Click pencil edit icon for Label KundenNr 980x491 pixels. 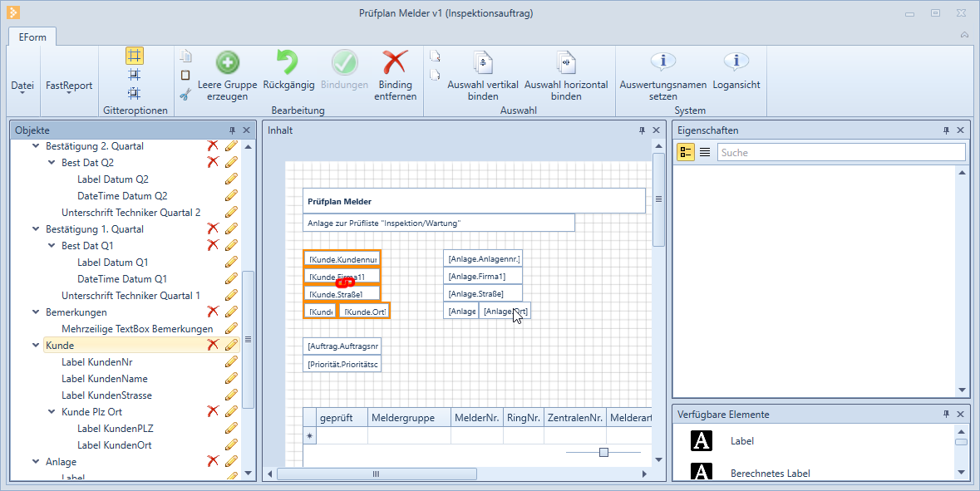(231, 362)
